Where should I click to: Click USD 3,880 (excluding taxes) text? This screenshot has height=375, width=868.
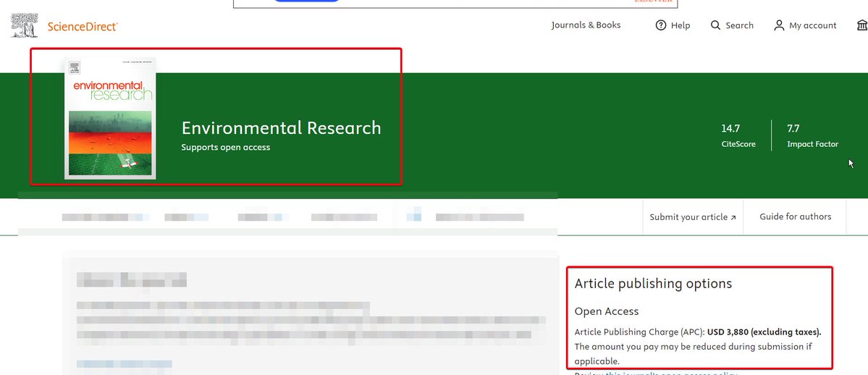pyautogui.click(x=764, y=332)
